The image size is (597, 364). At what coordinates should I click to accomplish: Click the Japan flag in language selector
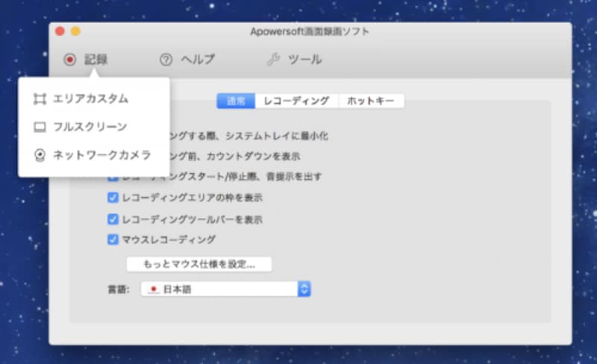pyautogui.click(x=154, y=289)
